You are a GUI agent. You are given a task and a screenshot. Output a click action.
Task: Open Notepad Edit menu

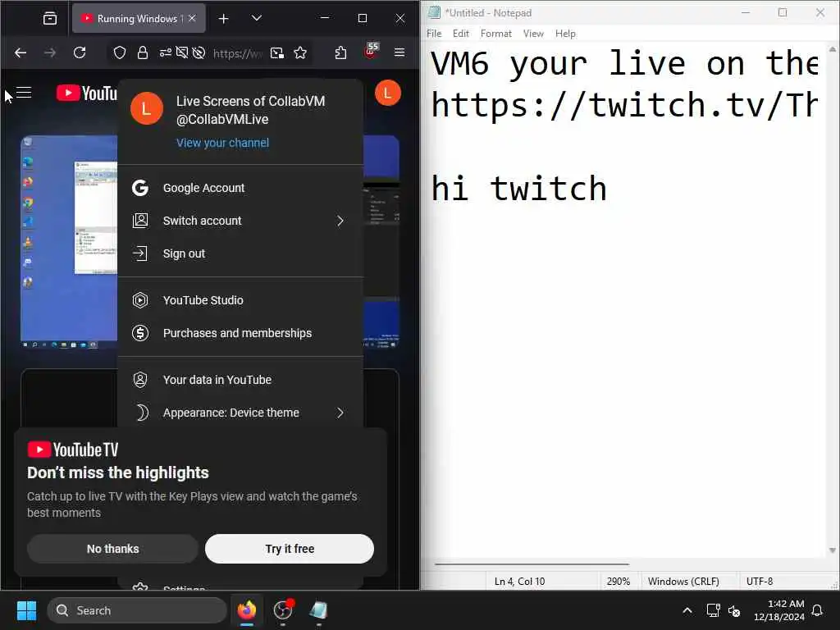tap(461, 33)
